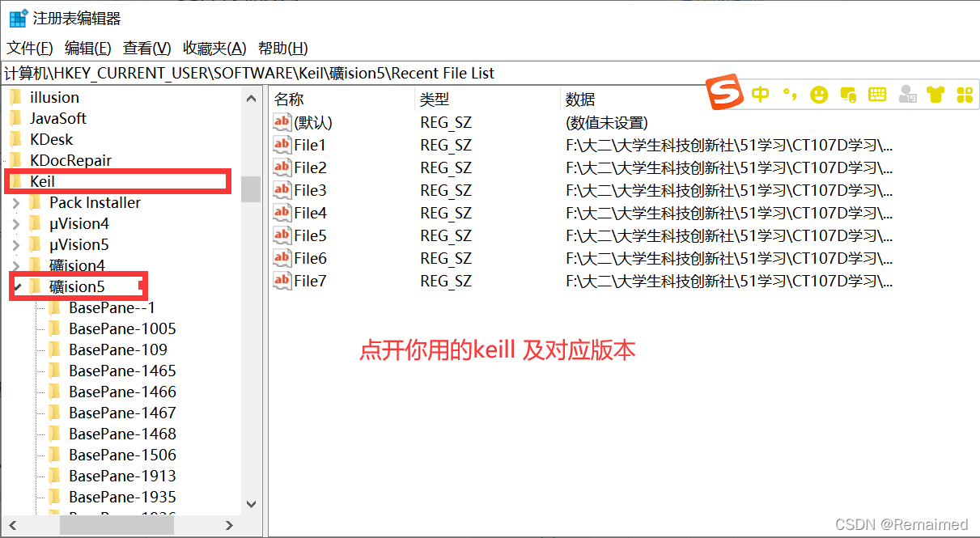Select the KDocRepair registry key
The image size is (980, 538).
[x=70, y=160]
